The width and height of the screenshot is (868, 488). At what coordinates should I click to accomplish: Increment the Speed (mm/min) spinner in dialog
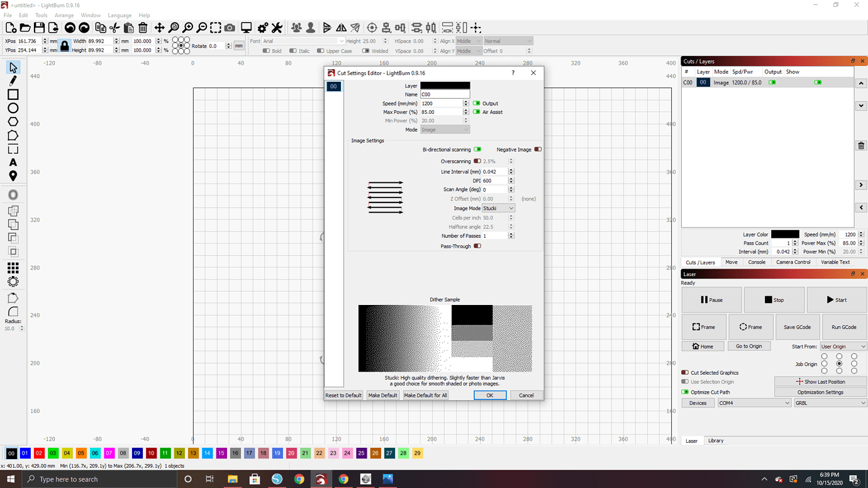[x=466, y=102]
